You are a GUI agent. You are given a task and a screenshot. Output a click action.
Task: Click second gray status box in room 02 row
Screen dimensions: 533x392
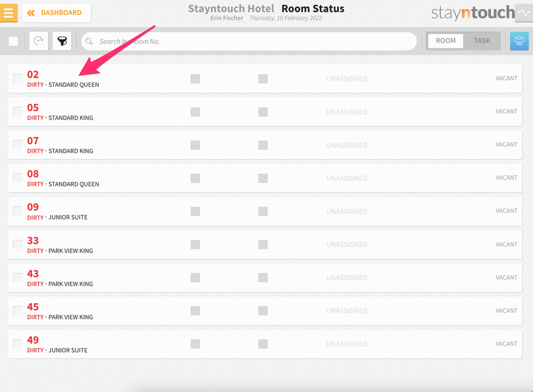click(263, 79)
